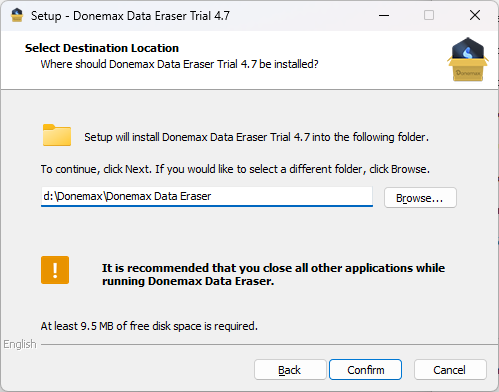Click the 'English' language label
Viewport: 499px width, 392px height.
[20, 344]
